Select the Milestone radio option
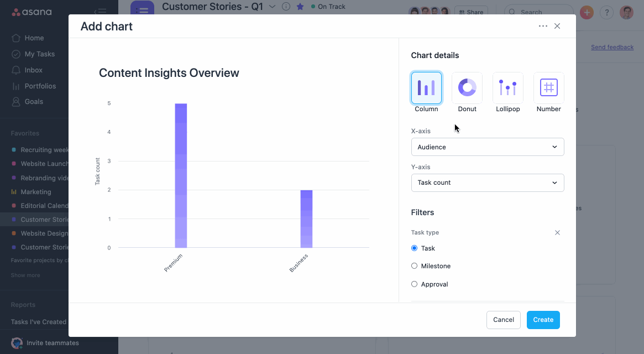This screenshot has width=644, height=354. pos(415,266)
